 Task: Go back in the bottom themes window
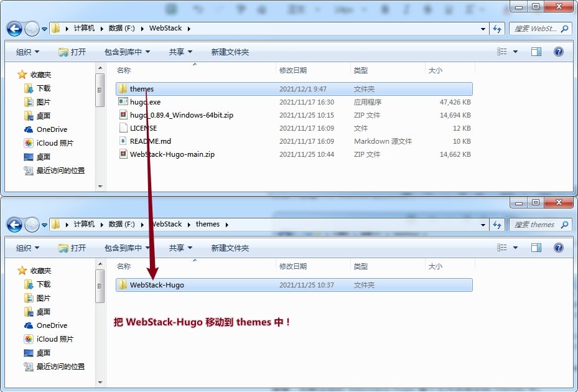coord(14,225)
